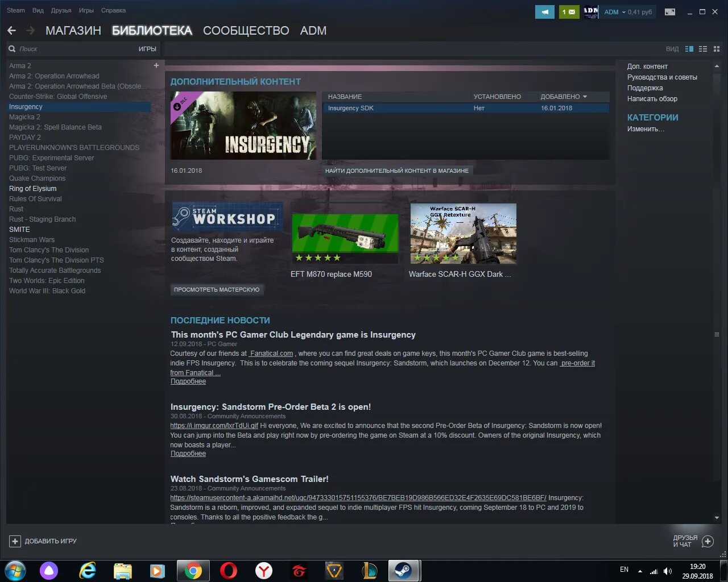Go forward with the right arrow
The image size is (728, 582).
[x=31, y=31]
